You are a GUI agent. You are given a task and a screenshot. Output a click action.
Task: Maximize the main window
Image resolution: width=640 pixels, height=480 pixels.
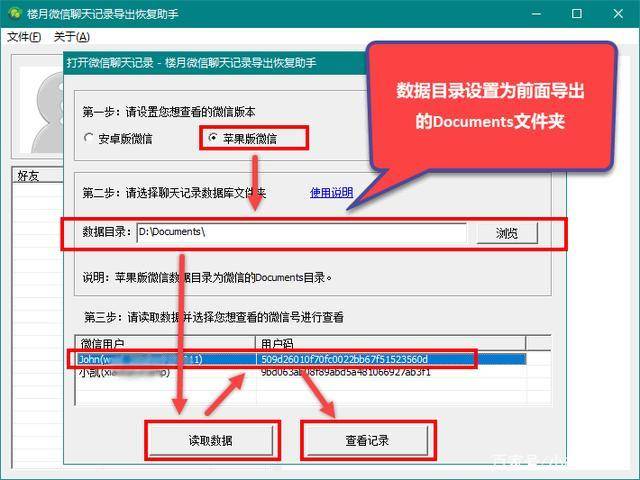coord(577,14)
